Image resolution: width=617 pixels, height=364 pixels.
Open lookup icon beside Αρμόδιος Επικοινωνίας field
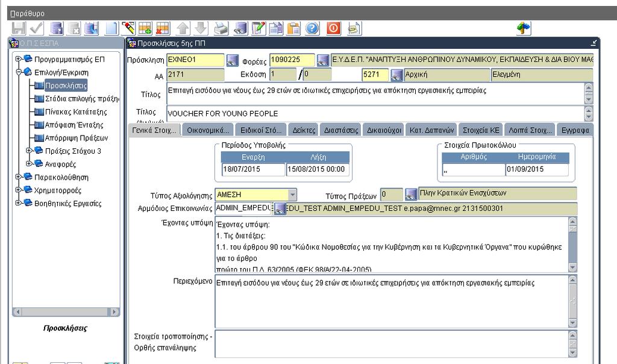pos(280,209)
